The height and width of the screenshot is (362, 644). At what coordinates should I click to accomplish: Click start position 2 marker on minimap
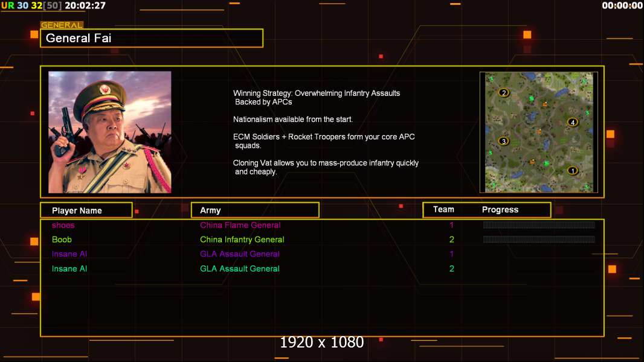point(504,93)
